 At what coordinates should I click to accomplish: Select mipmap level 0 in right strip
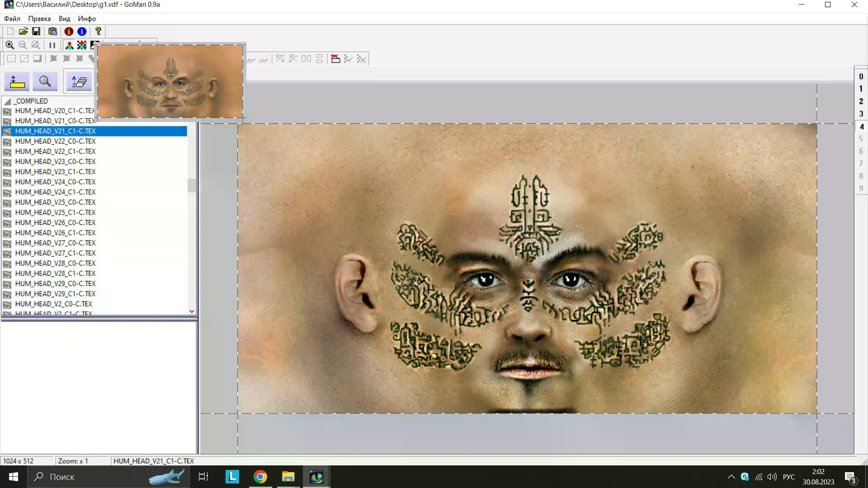pos(861,76)
